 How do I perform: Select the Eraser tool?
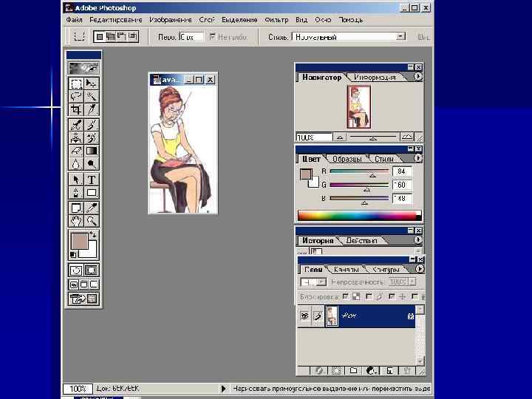pos(76,151)
